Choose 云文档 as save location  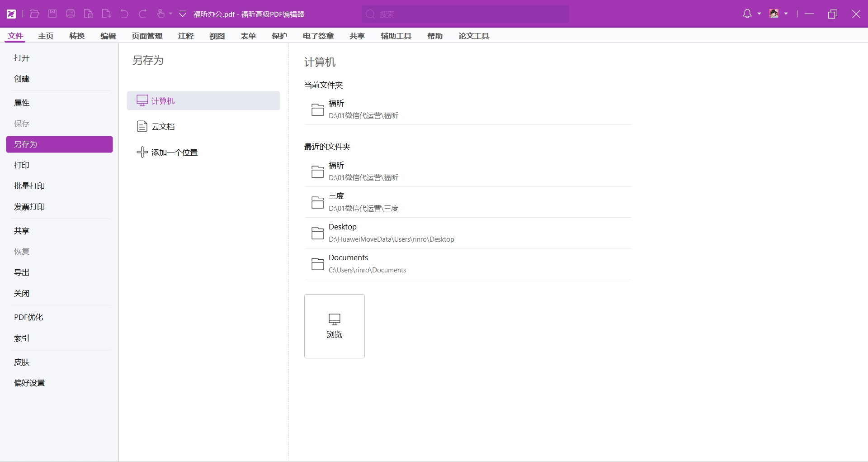coord(163,127)
